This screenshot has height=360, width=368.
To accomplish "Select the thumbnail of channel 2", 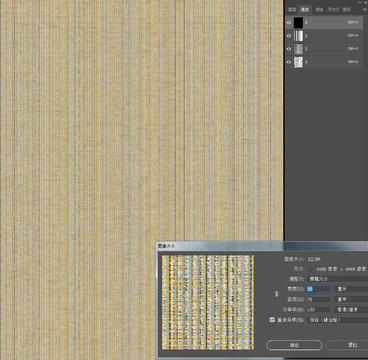I will click(298, 49).
